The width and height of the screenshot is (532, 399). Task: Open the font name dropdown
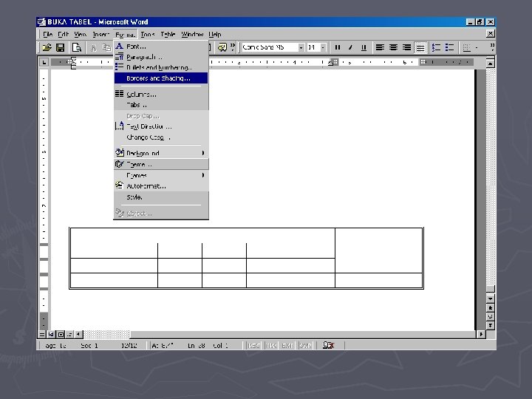[x=301, y=47]
